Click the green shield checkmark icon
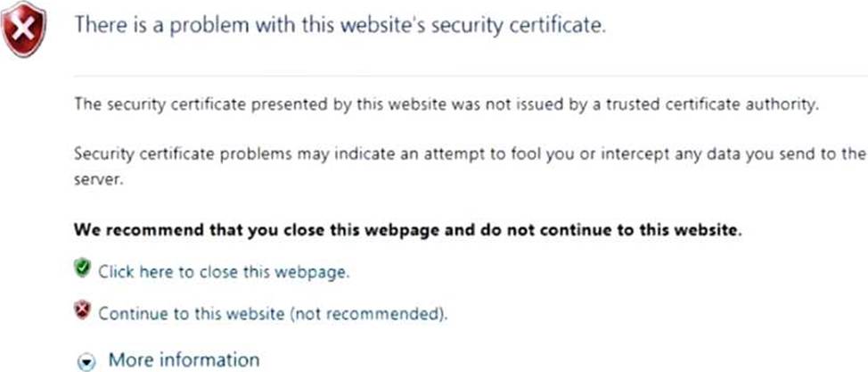Image resolution: width=868 pixels, height=372 pixels. click(82, 268)
